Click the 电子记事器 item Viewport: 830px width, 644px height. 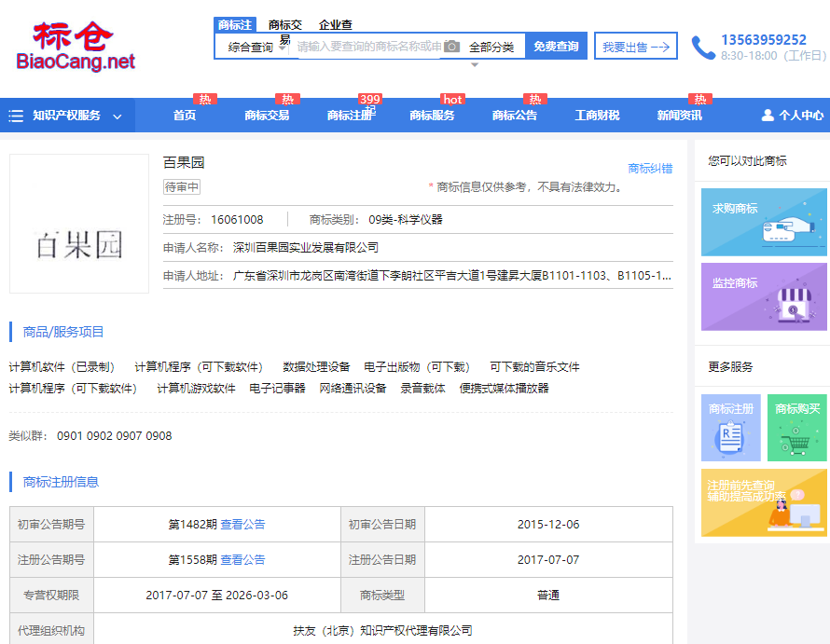click(x=277, y=389)
